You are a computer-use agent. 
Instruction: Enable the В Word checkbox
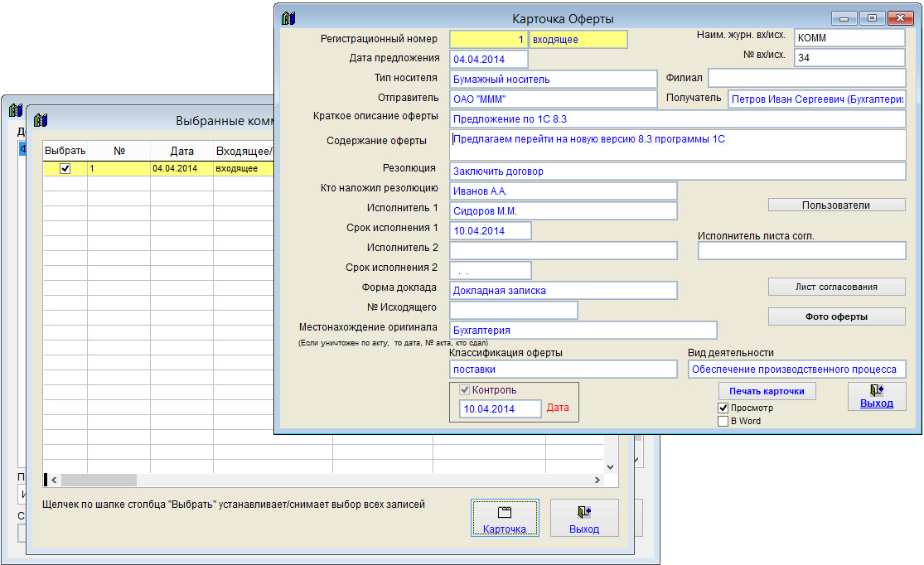[x=723, y=421]
